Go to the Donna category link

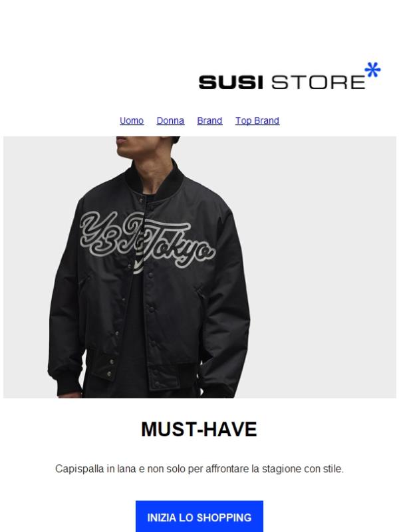click(170, 121)
